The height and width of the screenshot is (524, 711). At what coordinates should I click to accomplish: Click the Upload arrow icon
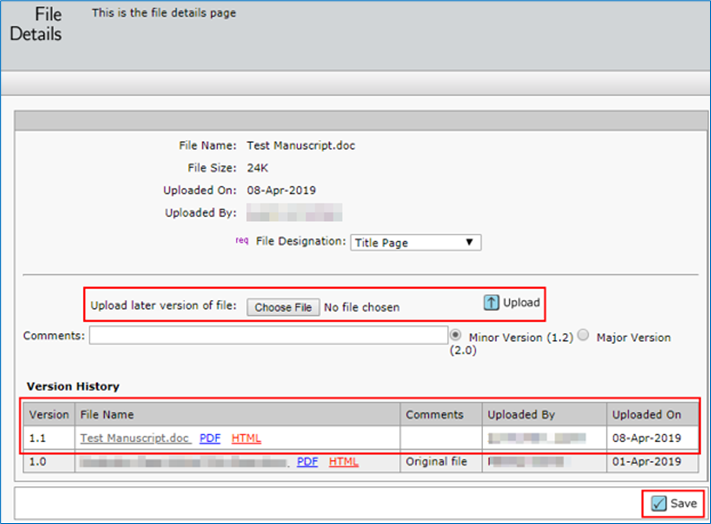tap(492, 303)
